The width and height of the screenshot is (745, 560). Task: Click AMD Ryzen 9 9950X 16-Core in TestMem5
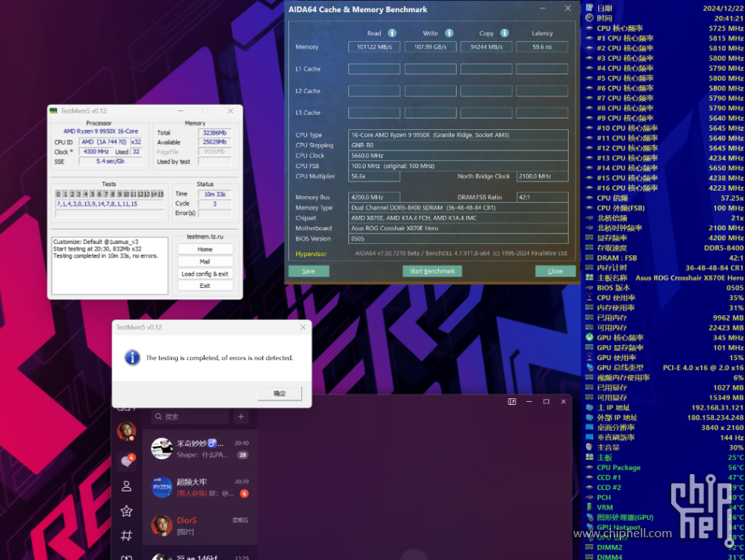pyautogui.click(x=100, y=131)
